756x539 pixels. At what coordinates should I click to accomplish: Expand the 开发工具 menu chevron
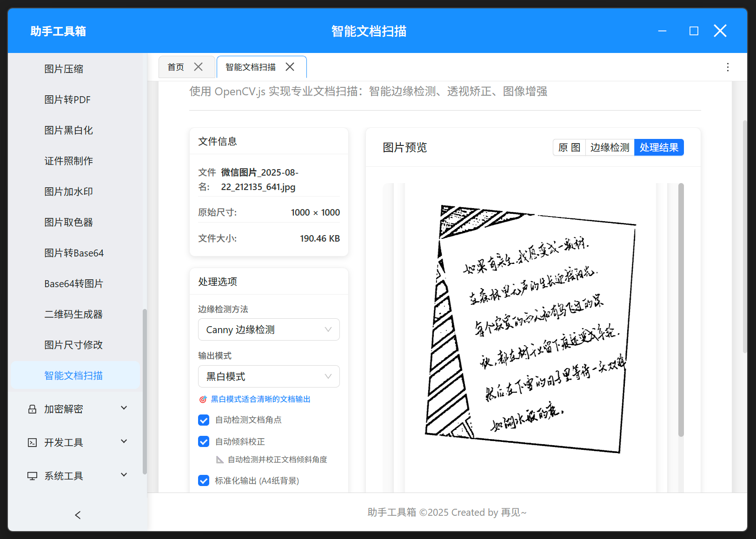point(124,441)
